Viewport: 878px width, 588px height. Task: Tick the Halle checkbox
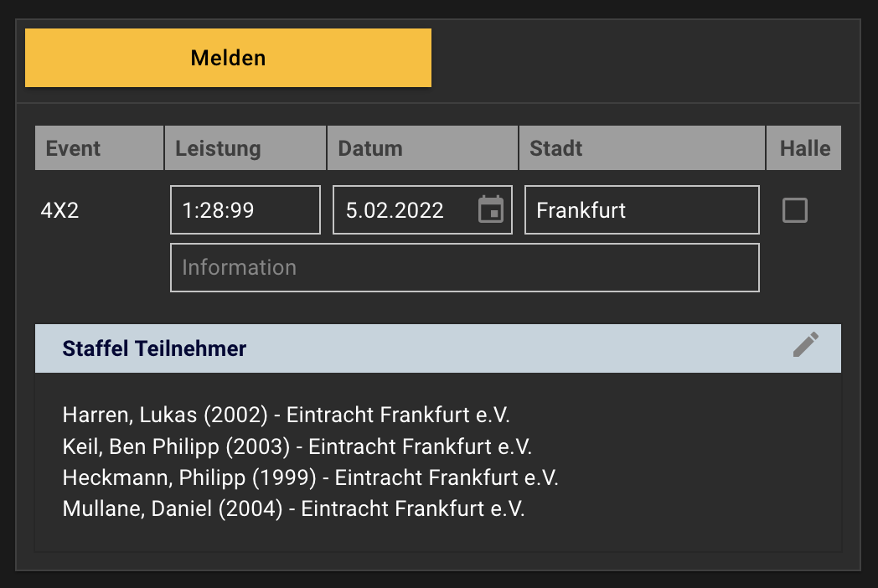point(794,210)
